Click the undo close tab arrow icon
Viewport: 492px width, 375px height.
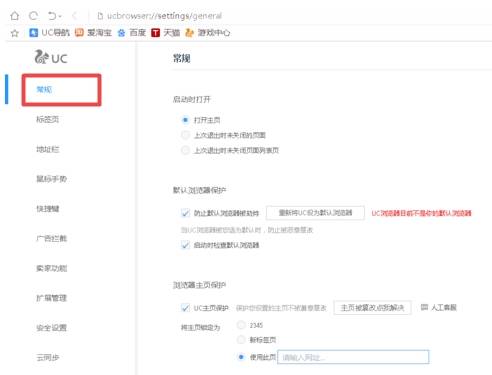52,16
